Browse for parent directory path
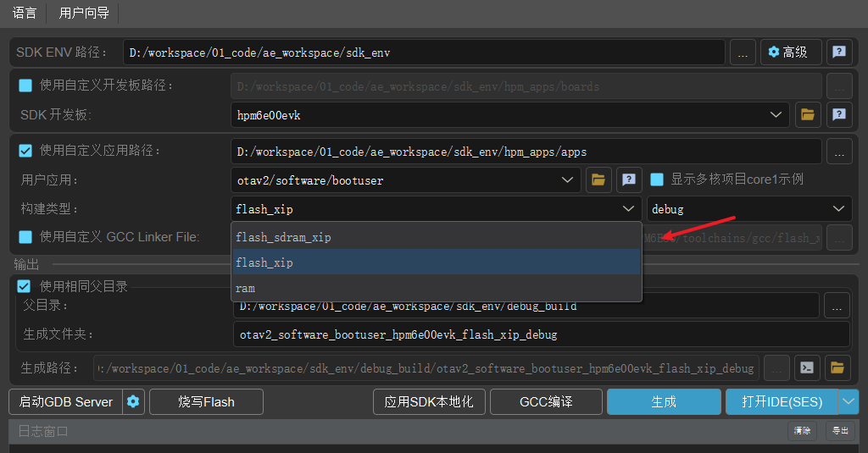This screenshot has height=453, width=868. click(837, 306)
